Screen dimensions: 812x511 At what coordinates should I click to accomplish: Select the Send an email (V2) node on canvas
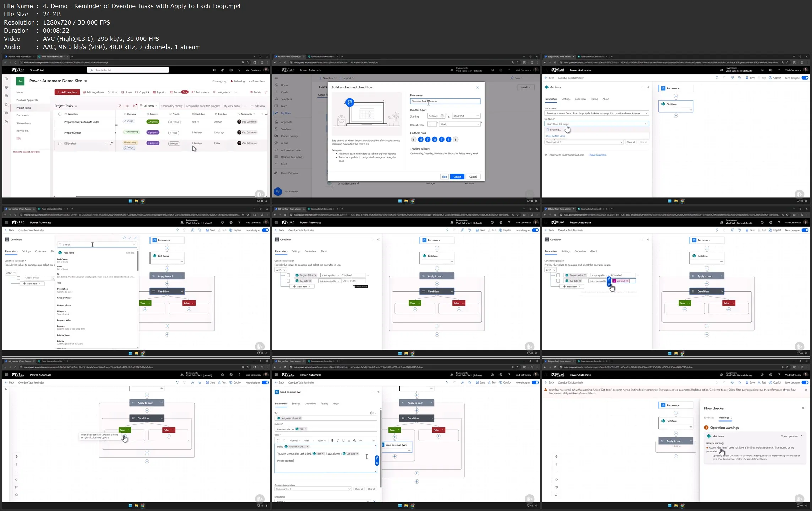[x=396, y=447]
